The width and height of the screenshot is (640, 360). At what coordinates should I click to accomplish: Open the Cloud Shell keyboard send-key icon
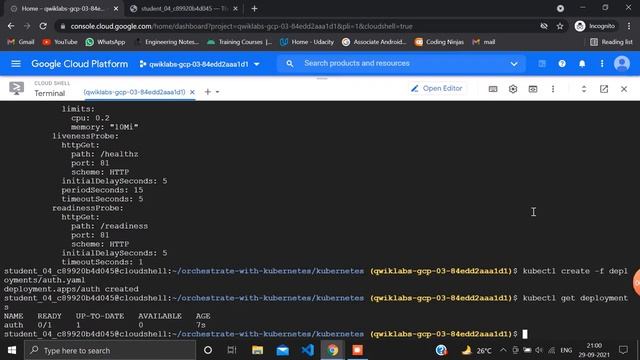[x=493, y=89]
